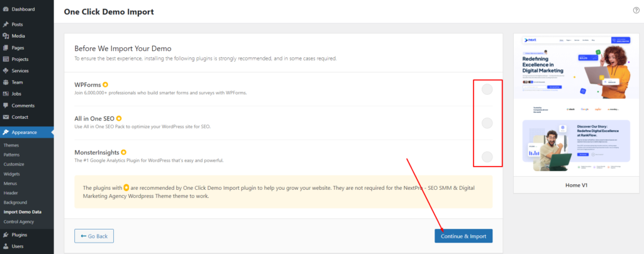Click the Media icon in sidebar
The height and width of the screenshot is (254, 644).
coord(6,36)
